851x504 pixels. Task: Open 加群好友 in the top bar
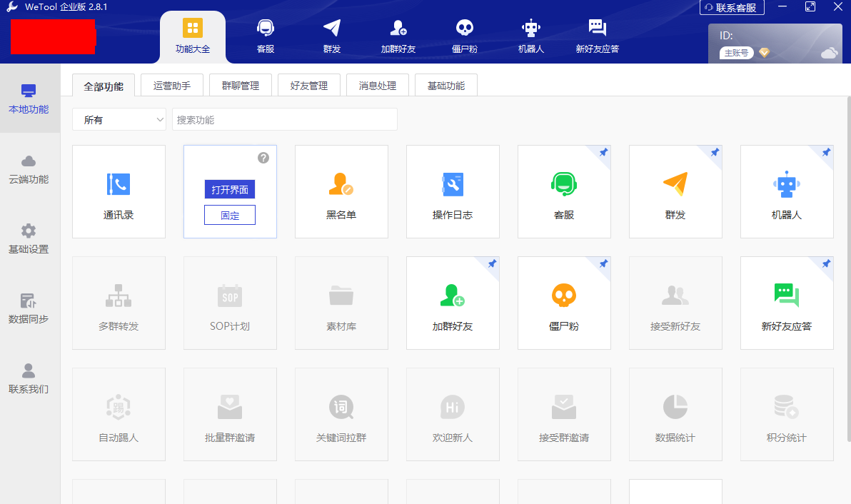pos(398,36)
